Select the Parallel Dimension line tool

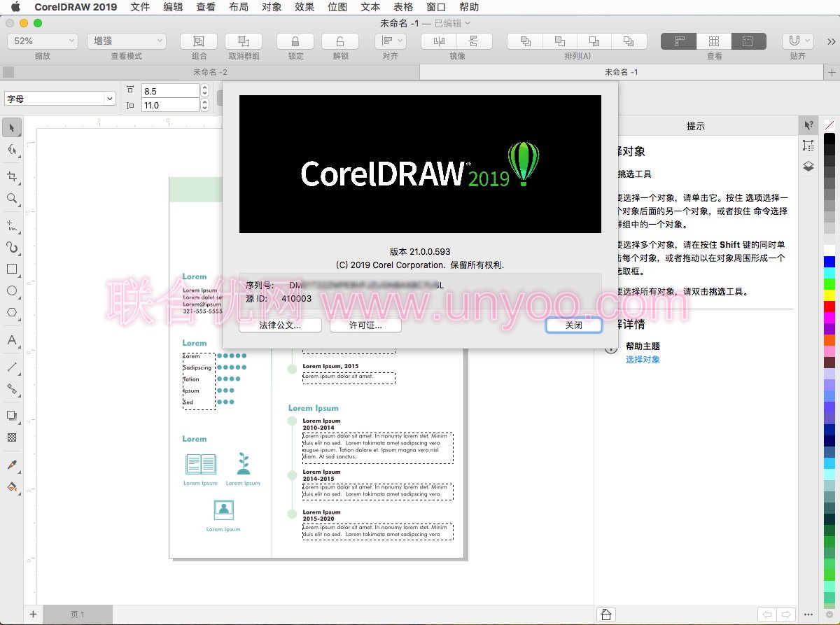click(x=12, y=367)
